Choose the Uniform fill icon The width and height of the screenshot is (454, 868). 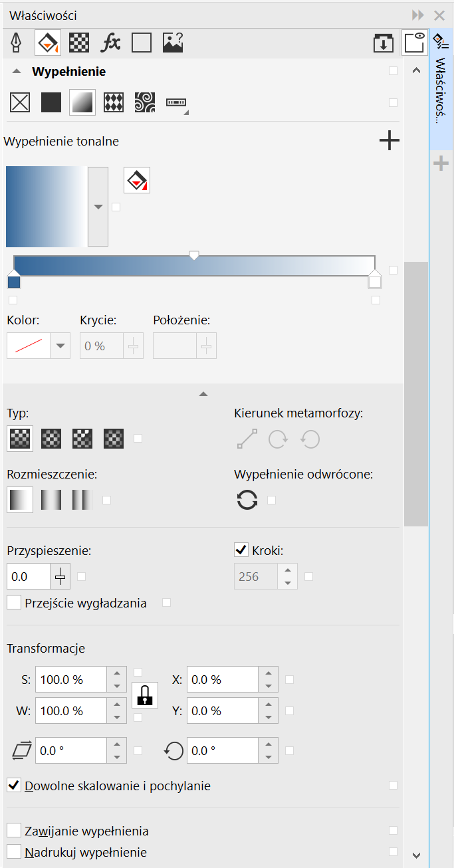point(51,102)
